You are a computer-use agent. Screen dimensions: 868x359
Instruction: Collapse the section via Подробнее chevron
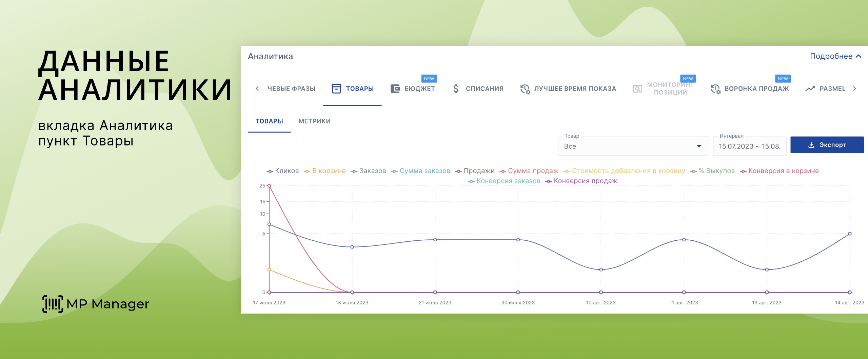pyautogui.click(x=858, y=56)
